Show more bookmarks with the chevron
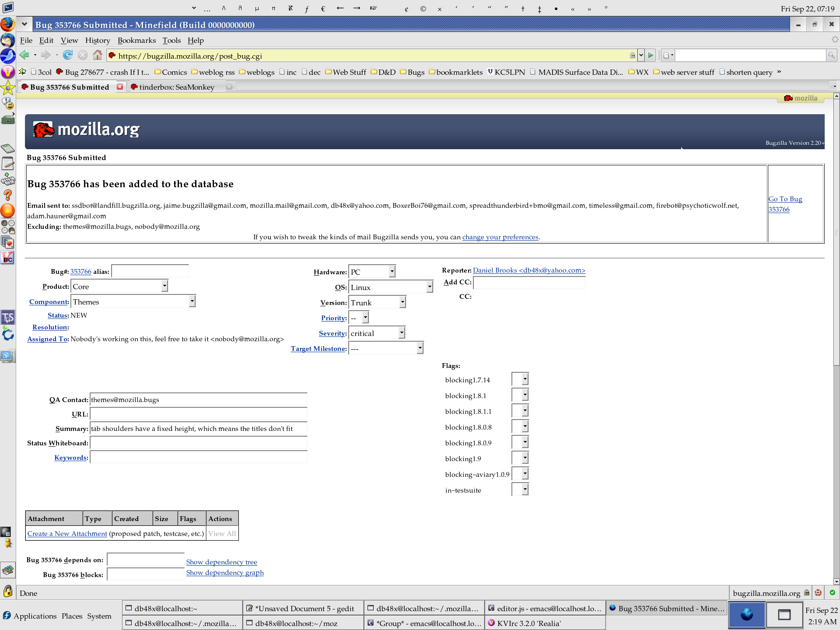 779,72
